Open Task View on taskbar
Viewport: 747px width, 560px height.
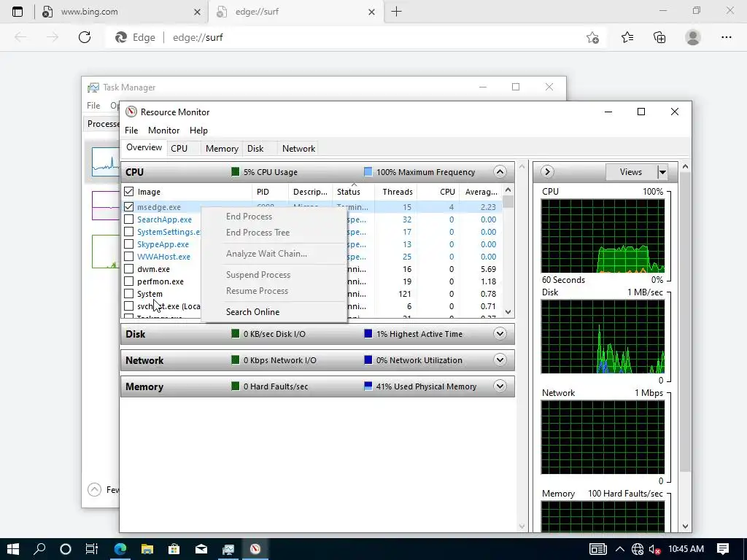(x=91, y=549)
